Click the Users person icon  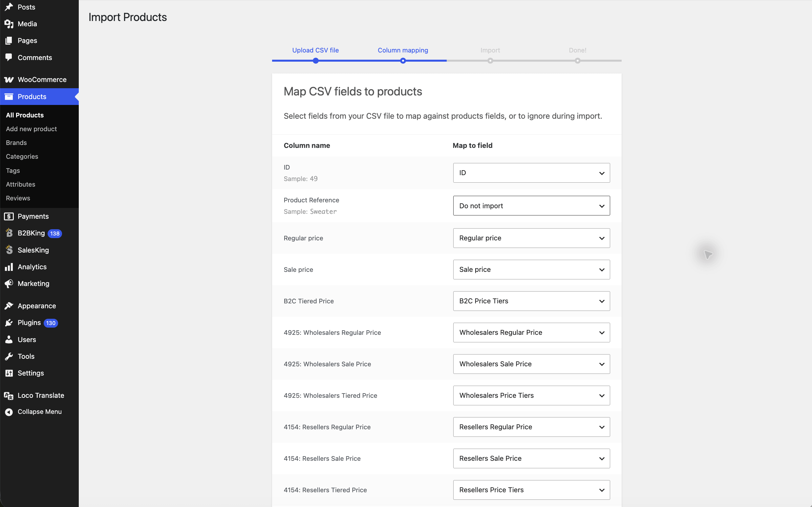pos(9,340)
